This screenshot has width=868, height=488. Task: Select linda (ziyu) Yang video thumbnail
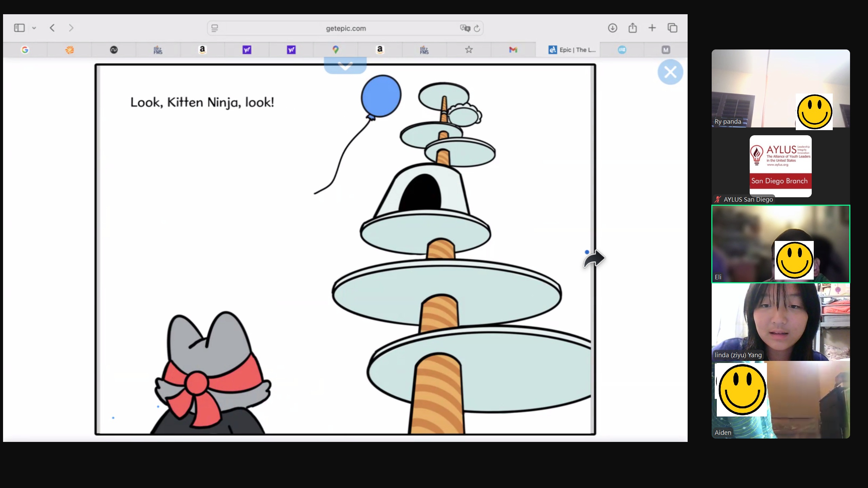click(x=781, y=322)
